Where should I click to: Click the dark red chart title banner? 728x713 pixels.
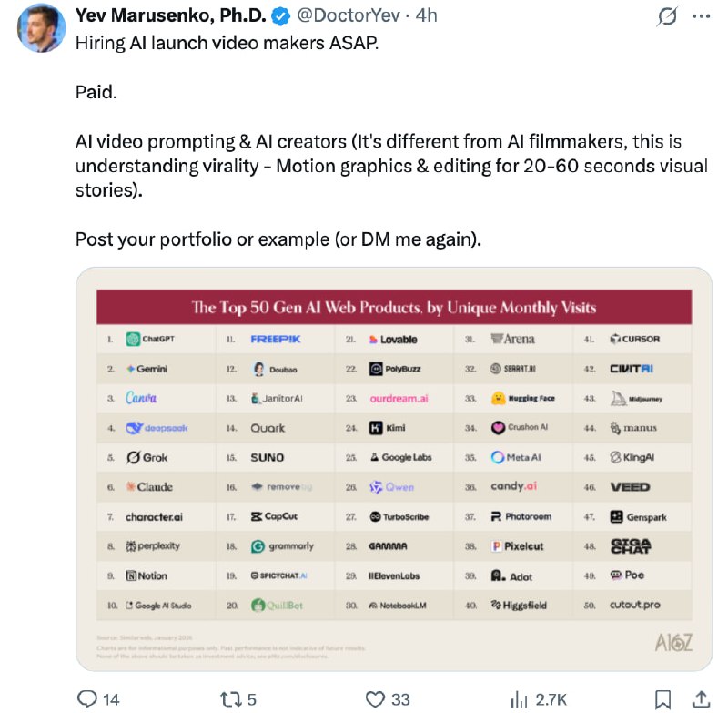click(394, 307)
